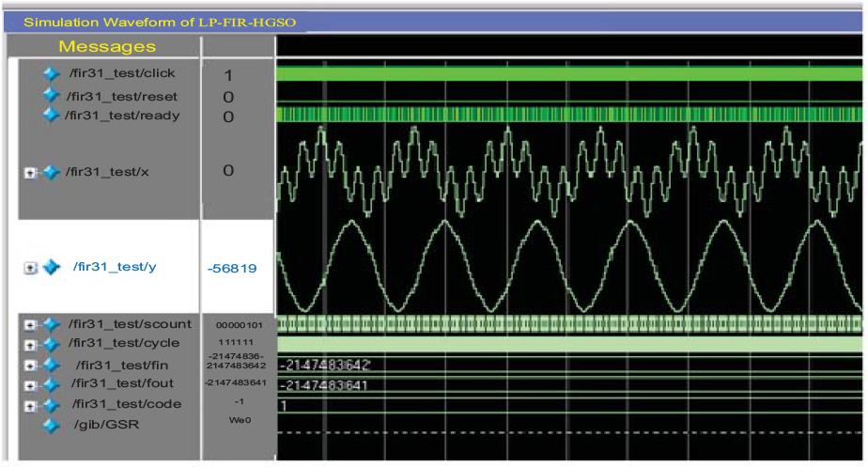
Task: Click the diamond icon beside /gib/GSR
Action: tap(51, 425)
